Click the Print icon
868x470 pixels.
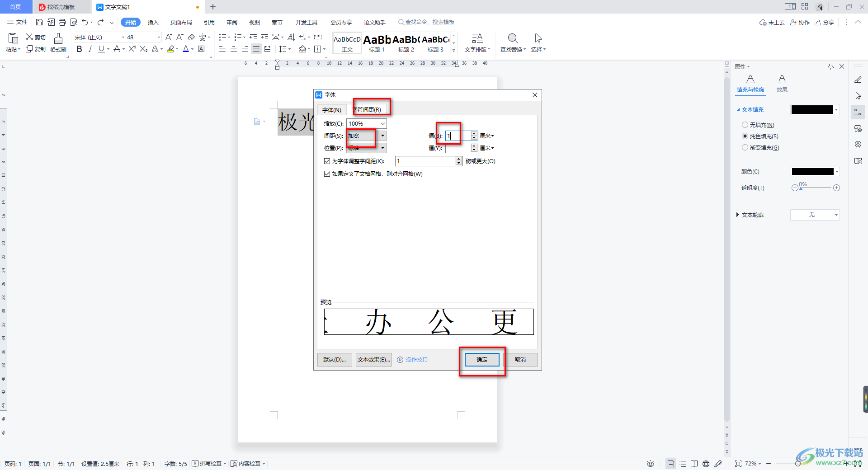click(x=62, y=22)
